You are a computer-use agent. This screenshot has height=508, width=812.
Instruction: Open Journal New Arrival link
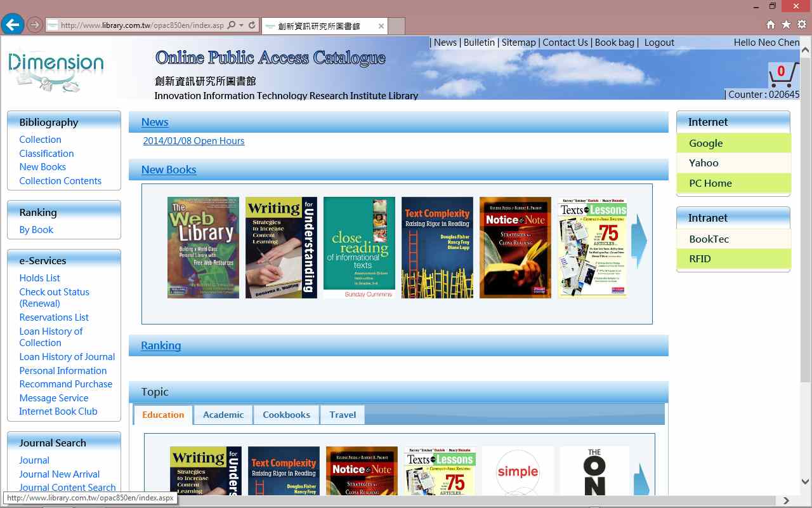click(x=59, y=474)
